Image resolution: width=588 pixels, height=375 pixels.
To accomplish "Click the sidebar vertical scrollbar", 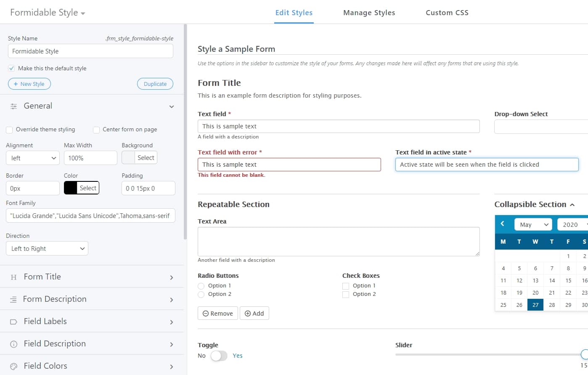I will pyautogui.click(x=185, y=131).
